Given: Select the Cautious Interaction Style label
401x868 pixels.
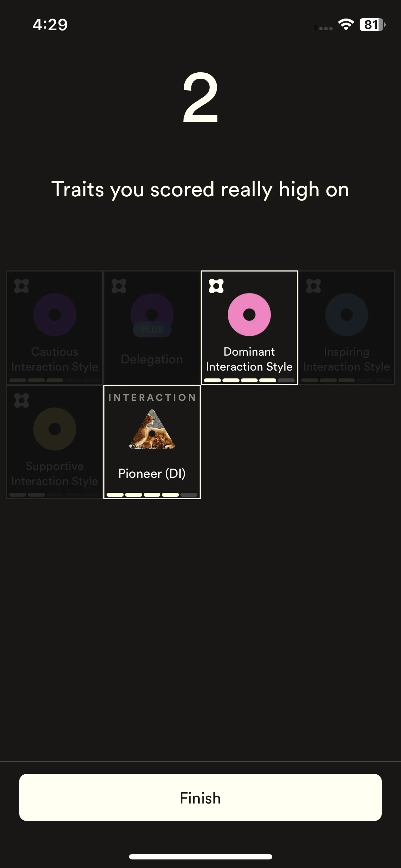Looking at the screenshot, I should (55, 359).
